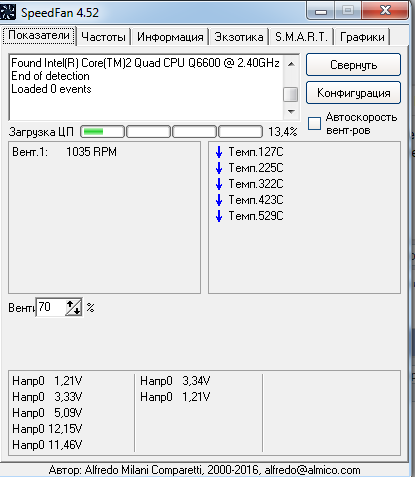415x477 pixels.
Task: Click the author status bar text
Action: point(204,470)
